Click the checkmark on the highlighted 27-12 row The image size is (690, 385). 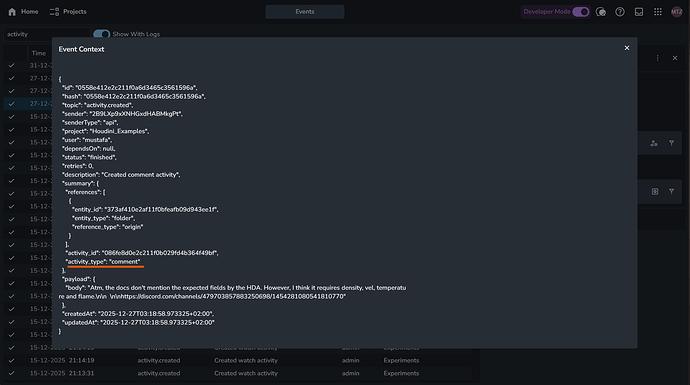pyautogui.click(x=11, y=104)
